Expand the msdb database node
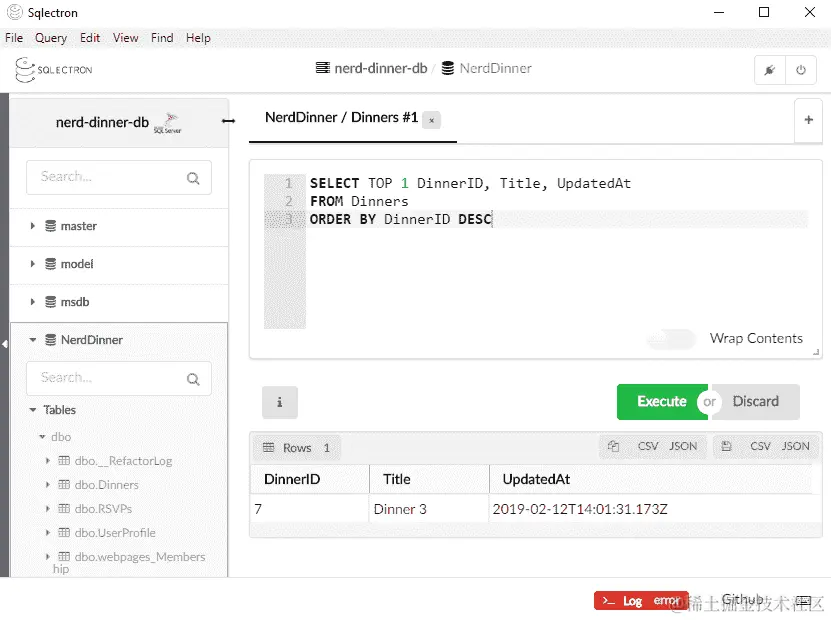Image resolution: width=831 pixels, height=620 pixels. pos(33,302)
